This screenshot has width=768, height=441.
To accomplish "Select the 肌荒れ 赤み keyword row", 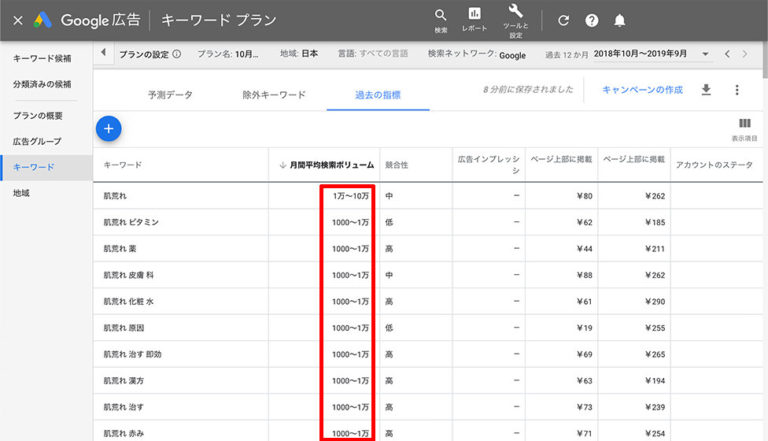I will tap(428, 433).
